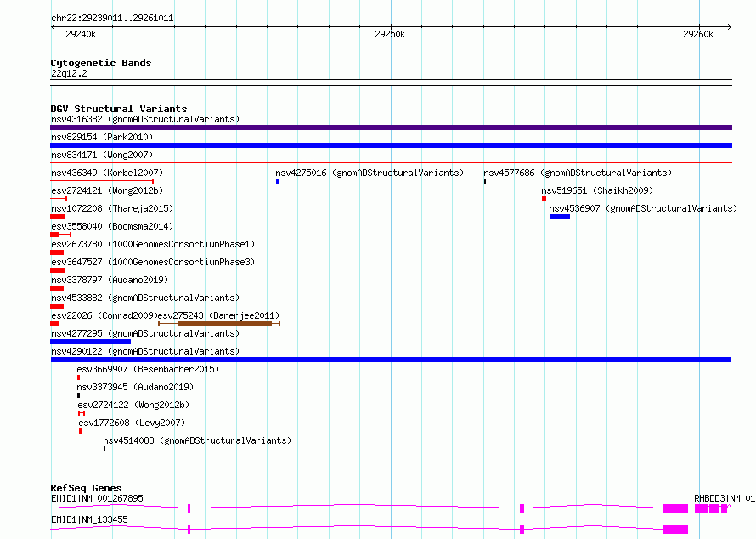Click esv1772608 (Levy2007) label
Screen dimensions: 756x539
coord(132,423)
